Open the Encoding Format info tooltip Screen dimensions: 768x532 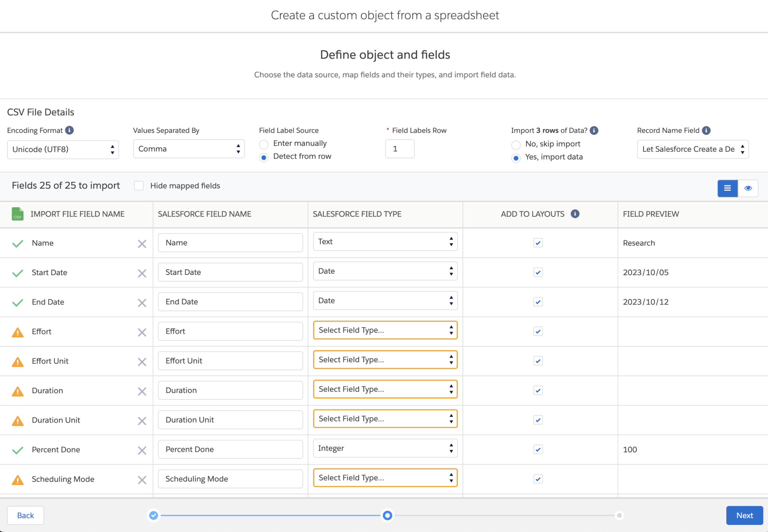coord(69,130)
